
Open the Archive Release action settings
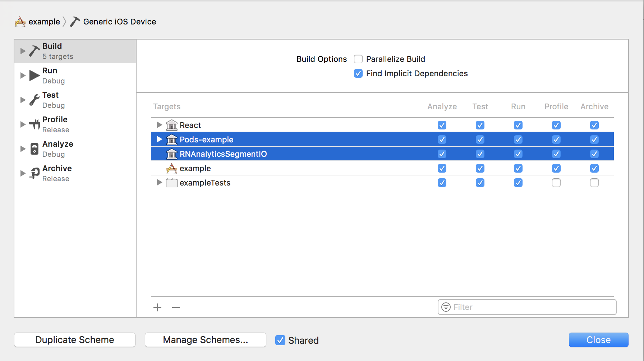(75, 173)
